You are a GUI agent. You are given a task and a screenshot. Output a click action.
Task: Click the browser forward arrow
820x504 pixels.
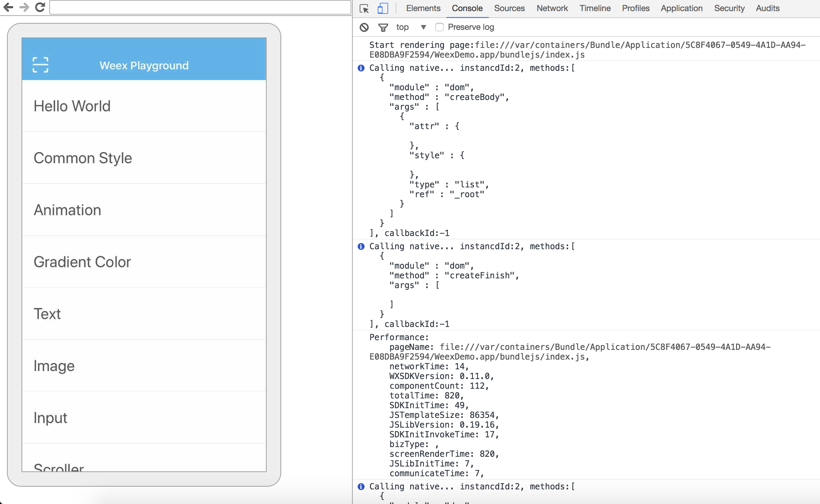24,7
